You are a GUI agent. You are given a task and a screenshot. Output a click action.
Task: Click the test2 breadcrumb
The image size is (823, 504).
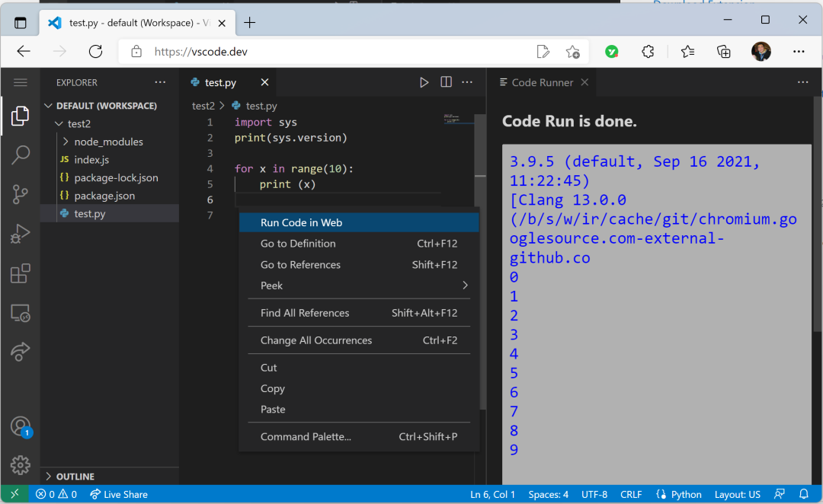pos(203,105)
